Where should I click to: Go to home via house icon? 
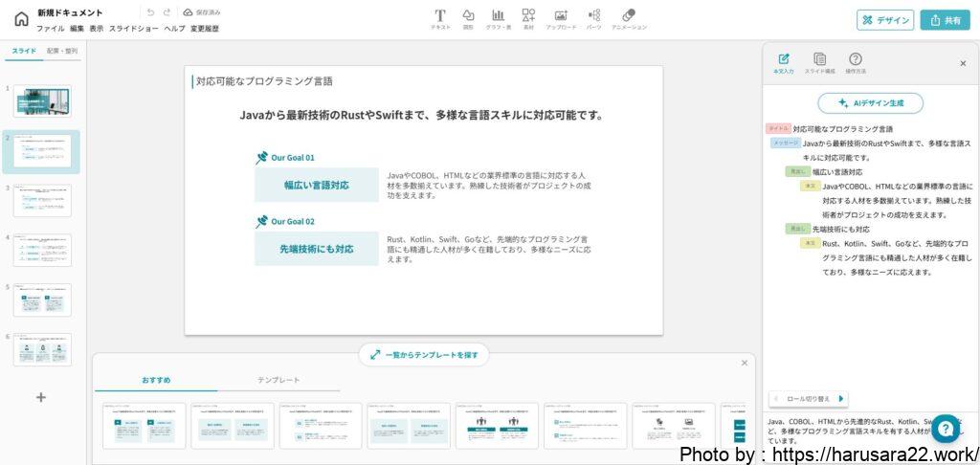21,19
